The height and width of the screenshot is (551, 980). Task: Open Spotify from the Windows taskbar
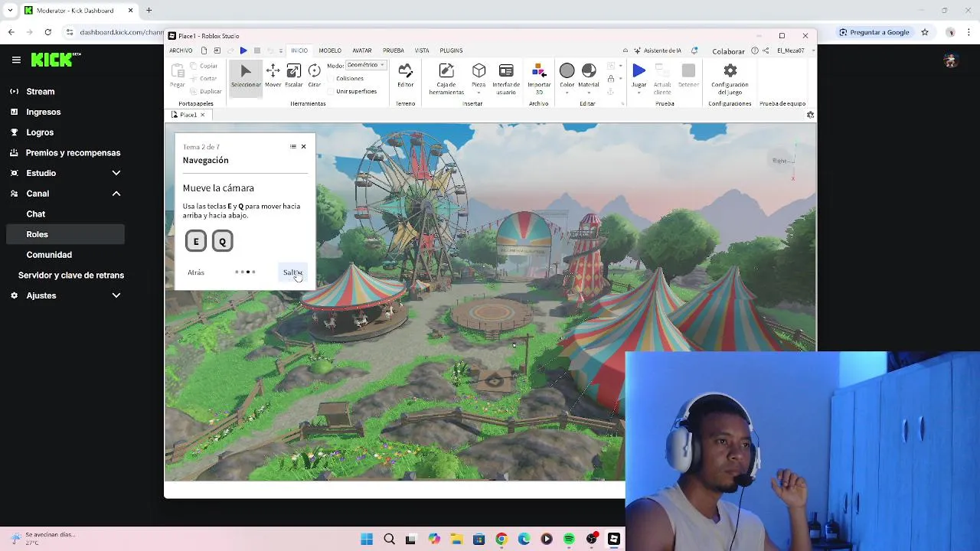(569, 540)
